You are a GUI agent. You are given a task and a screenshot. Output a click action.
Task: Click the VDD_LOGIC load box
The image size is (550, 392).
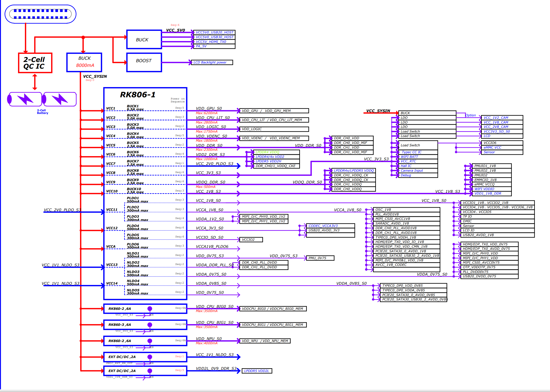274,129
